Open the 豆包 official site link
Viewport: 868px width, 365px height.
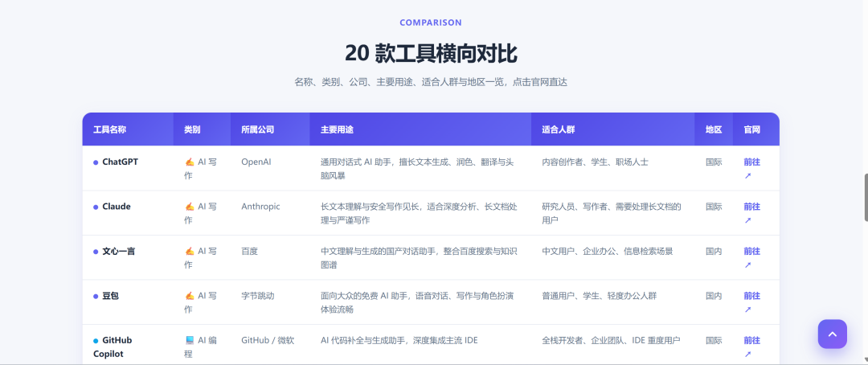[x=751, y=302]
